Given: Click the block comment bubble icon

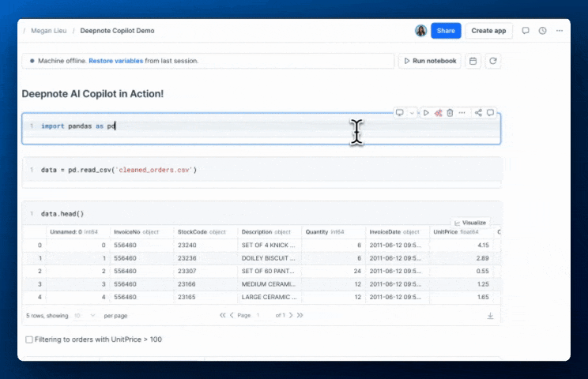Looking at the screenshot, I should pyautogui.click(x=490, y=112).
